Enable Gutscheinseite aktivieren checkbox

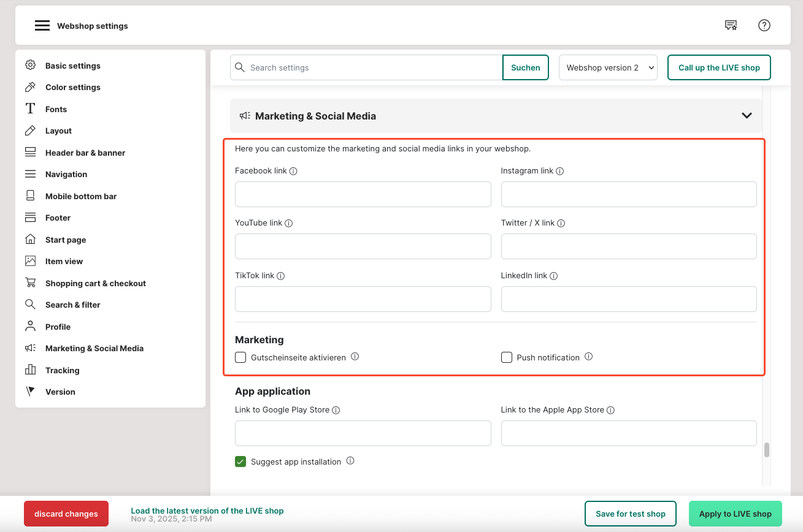click(240, 357)
